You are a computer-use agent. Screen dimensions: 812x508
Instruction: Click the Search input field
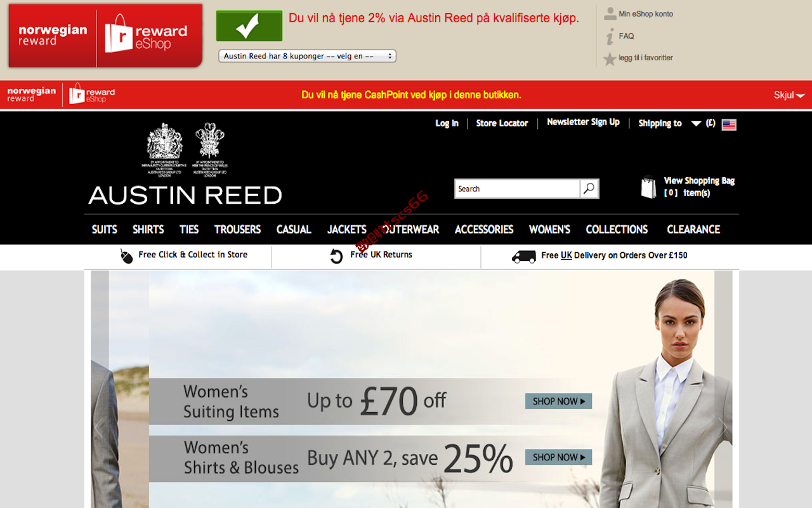tap(518, 189)
